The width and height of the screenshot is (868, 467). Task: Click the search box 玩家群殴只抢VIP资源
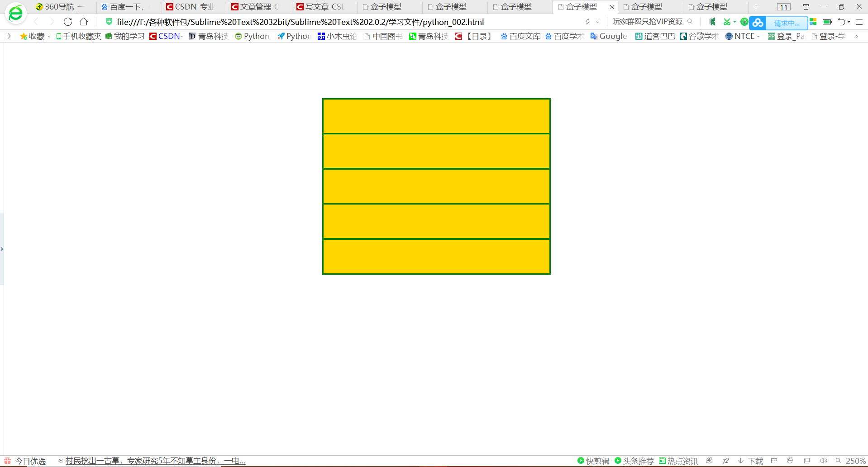click(647, 22)
